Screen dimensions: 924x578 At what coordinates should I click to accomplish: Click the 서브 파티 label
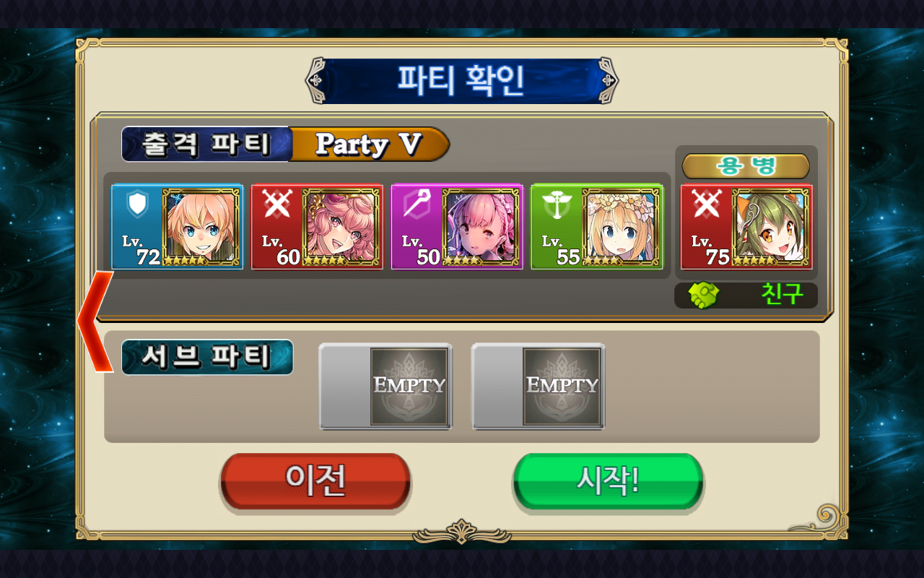[207, 358]
